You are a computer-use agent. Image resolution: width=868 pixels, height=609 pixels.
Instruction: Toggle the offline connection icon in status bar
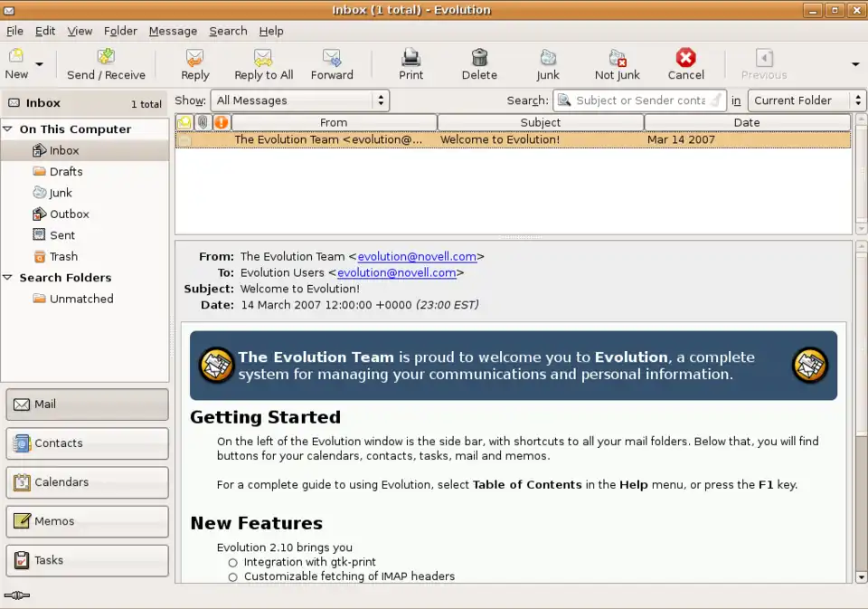(16, 595)
